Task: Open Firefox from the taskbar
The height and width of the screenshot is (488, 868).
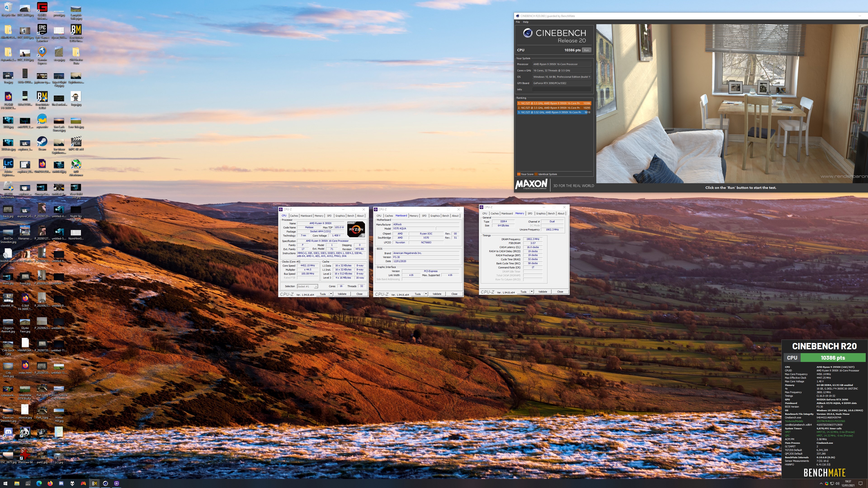Action: tap(50, 483)
